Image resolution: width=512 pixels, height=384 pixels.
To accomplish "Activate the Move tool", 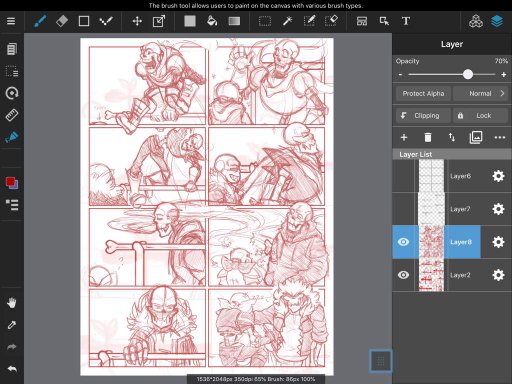I will pyautogui.click(x=137, y=21).
